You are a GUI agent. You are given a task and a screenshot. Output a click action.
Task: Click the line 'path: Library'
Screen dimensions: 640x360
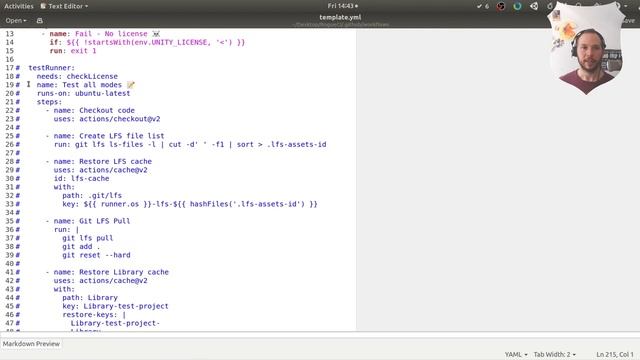click(90, 298)
